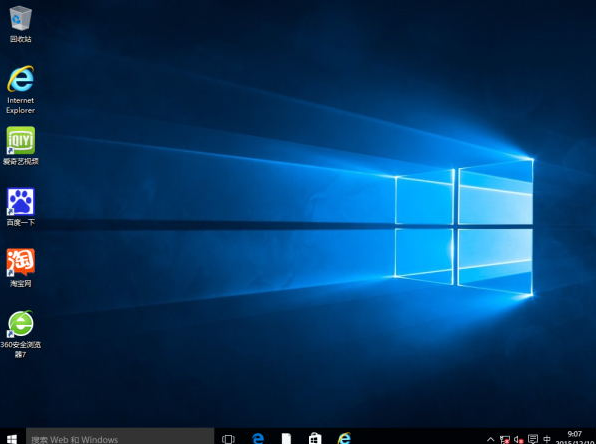Open Task View from the taskbar
Image resolution: width=596 pixels, height=444 pixels.
(228, 439)
